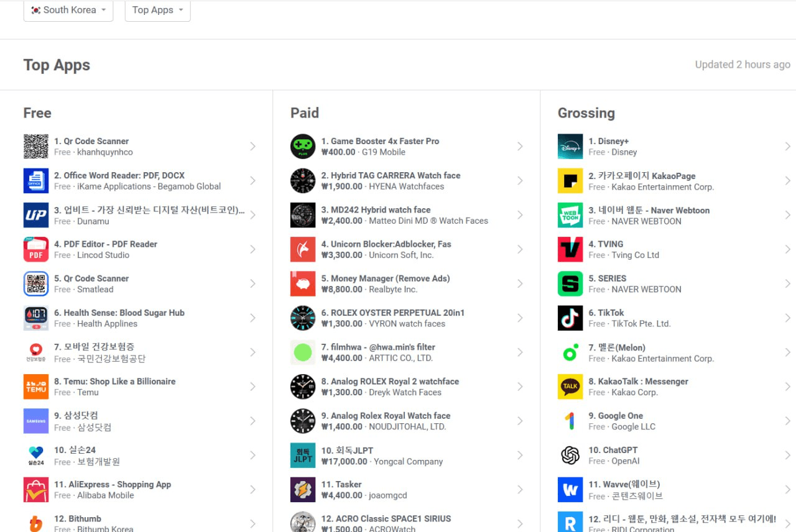
Task: Click the Google One app icon
Action: point(570,421)
